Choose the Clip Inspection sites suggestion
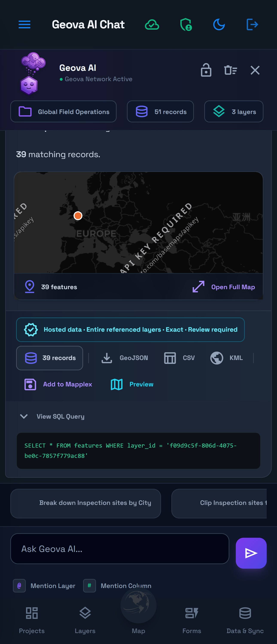Screen dimensions: 277x644 coord(219,503)
